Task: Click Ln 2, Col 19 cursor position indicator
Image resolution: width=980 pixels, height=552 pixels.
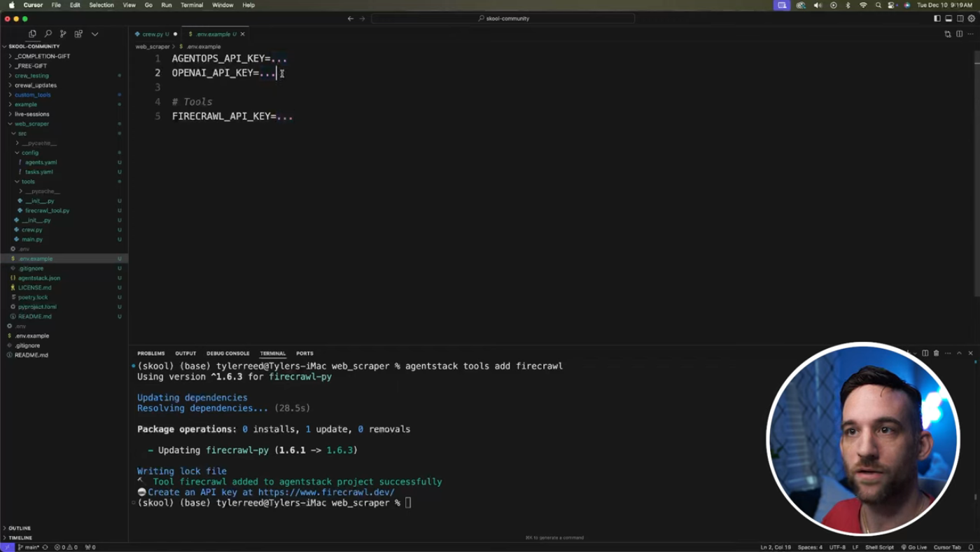Action: (x=776, y=547)
